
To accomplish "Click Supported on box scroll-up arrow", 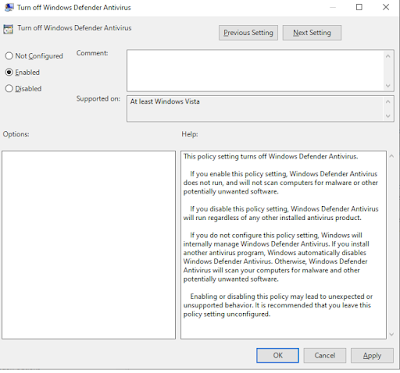I will pos(388,102).
